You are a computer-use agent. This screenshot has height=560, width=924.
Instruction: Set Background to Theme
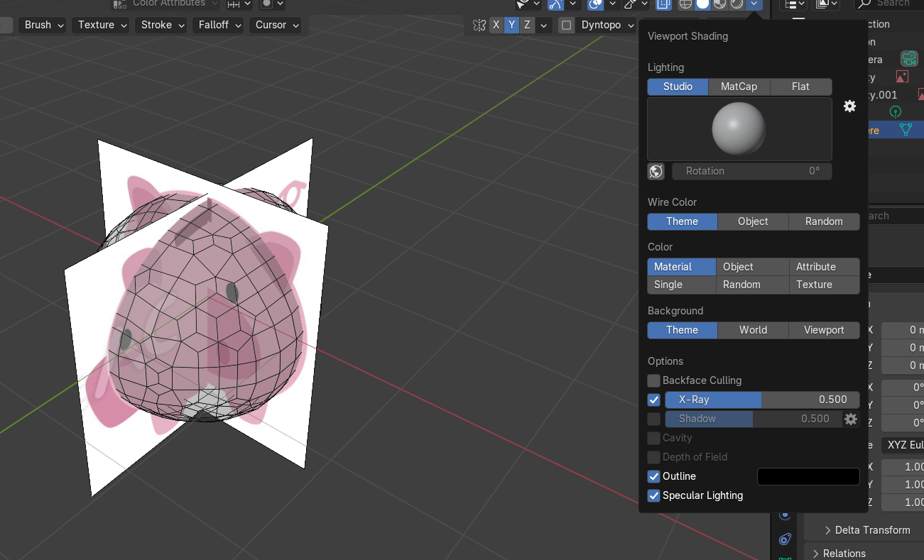682,330
